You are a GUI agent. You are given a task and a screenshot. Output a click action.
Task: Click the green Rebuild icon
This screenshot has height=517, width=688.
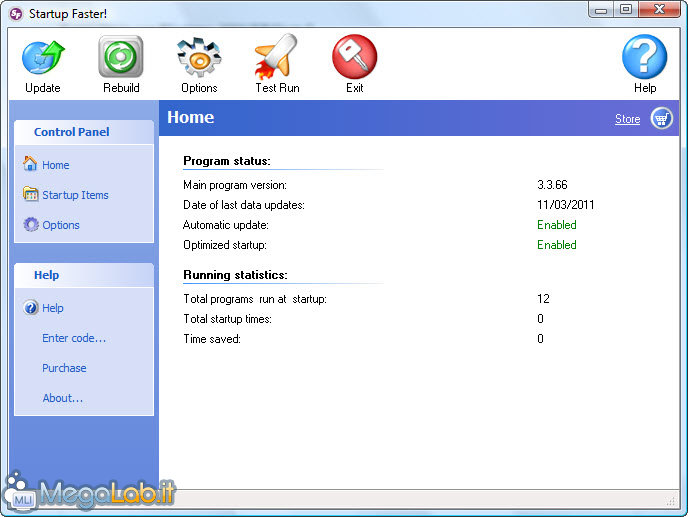tap(121, 57)
